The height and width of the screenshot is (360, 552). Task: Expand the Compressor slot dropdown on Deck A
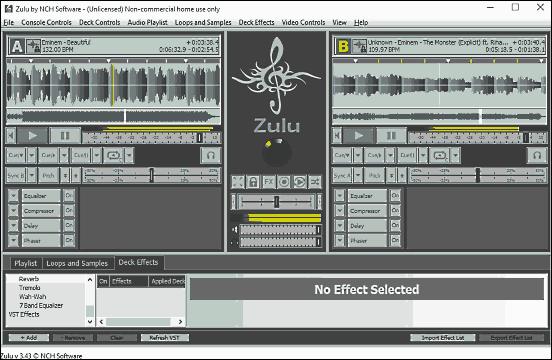(x=13, y=210)
